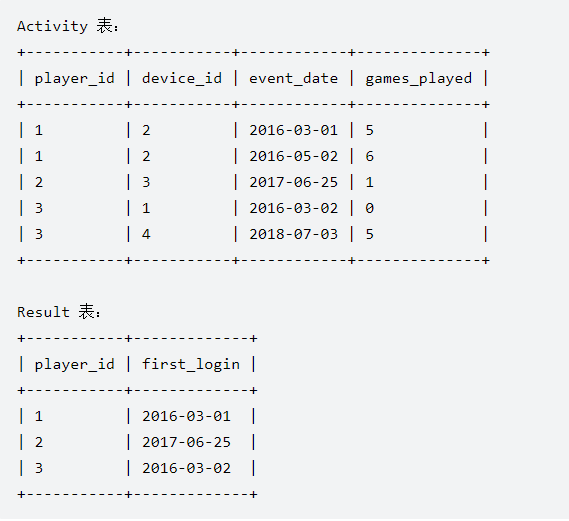Click player_id header in Result table
Viewport: 569px width, 521px height.
[x=75, y=365]
